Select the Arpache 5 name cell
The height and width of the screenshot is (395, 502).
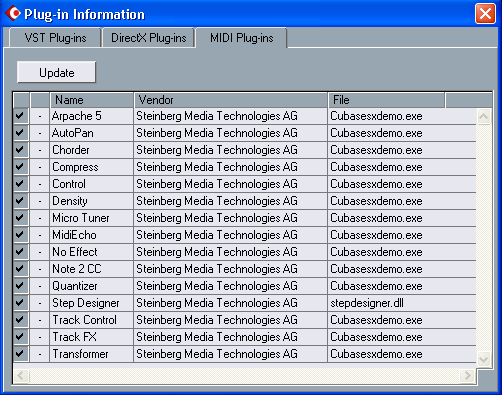click(x=92, y=116)
